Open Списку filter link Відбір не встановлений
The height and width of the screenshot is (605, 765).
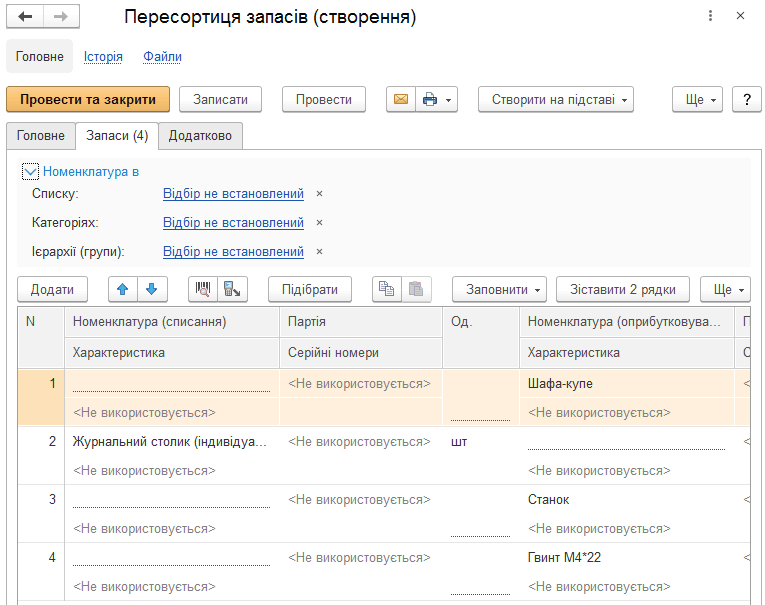(x=233, y=194)
